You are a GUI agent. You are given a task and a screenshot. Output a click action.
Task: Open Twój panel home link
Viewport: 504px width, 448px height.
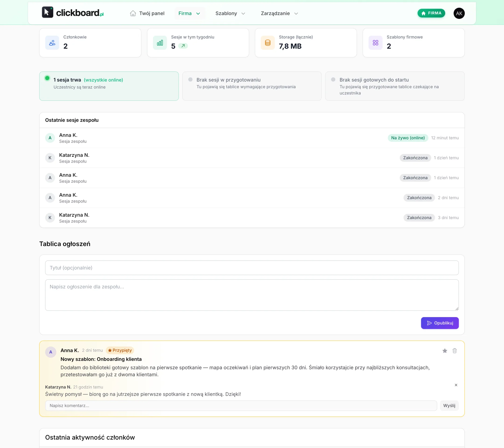[x=147, y=13]
